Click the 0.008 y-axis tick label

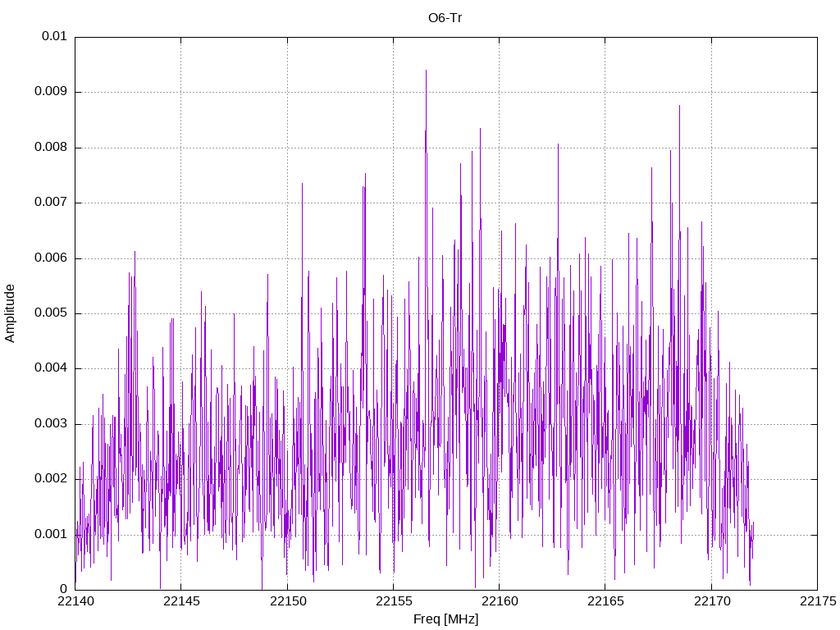(51, 148)
